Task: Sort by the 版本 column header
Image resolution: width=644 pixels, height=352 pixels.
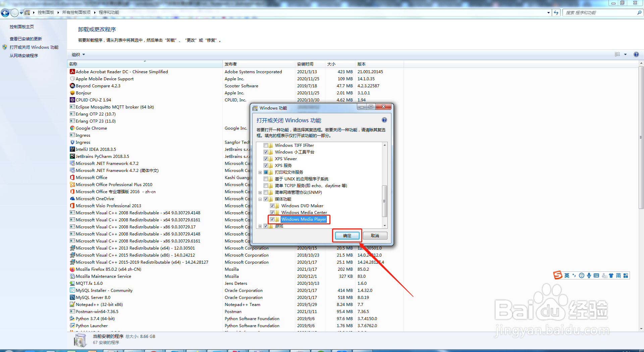Action: click(x=379, y=64)
